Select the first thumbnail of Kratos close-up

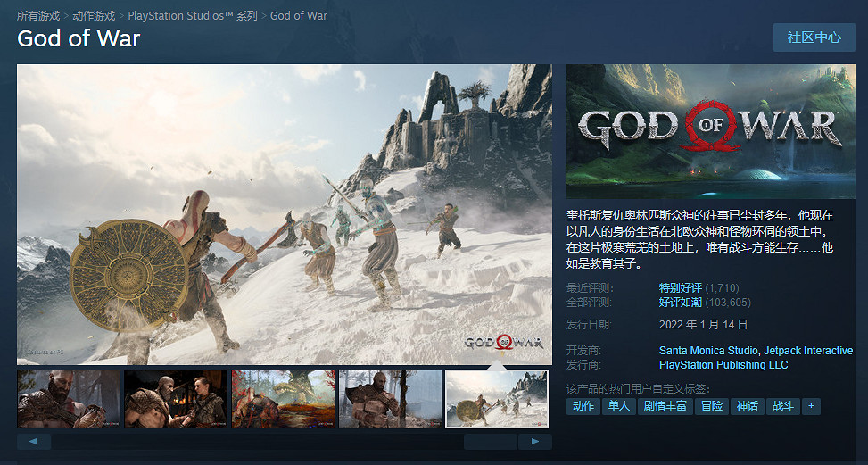tap(69, 399)
